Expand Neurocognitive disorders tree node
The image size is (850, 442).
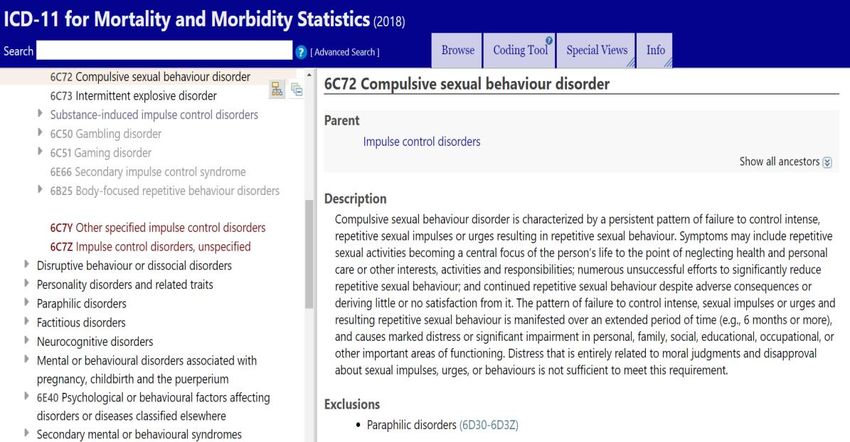click(x=26, y=340)
